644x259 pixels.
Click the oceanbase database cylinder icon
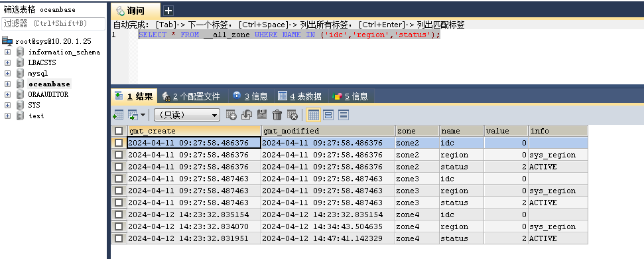(x=20, y=84)
